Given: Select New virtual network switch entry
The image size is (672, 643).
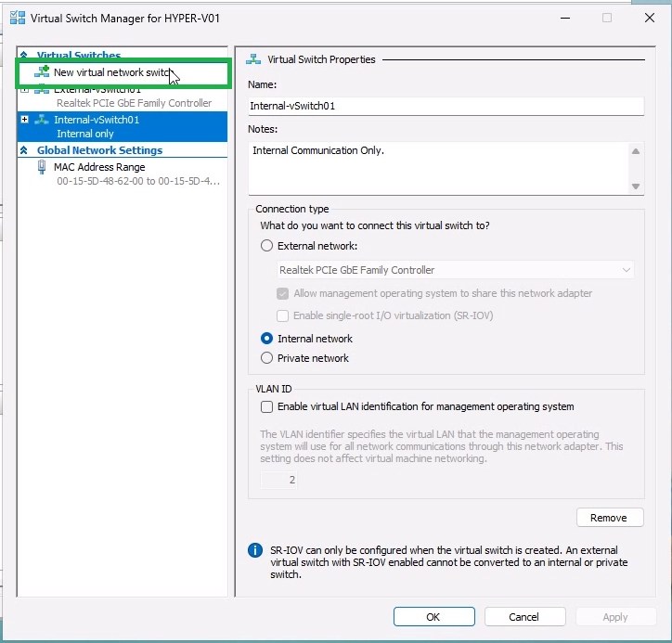Looking at the screenshot, I should (x=123, y=72).
